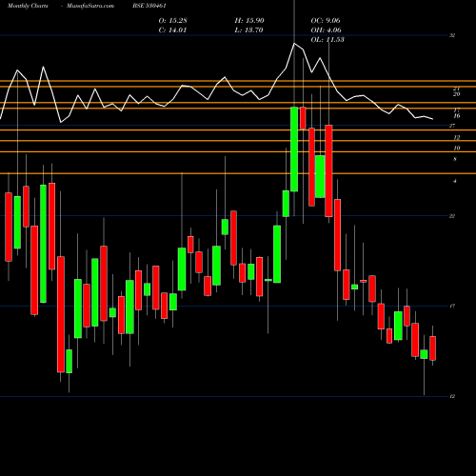Click the "MunafaSutra.com" label
The image size is (476, 476).
tap(90, 6)
